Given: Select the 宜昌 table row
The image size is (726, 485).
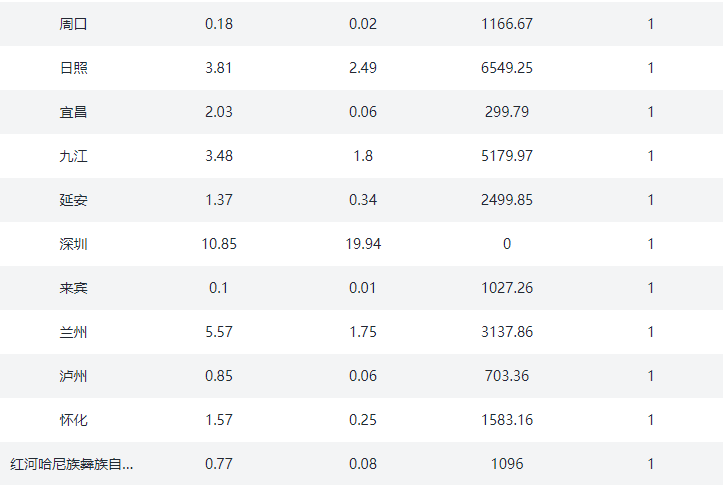Looking at the screenshot, I should tap(362, 112).
